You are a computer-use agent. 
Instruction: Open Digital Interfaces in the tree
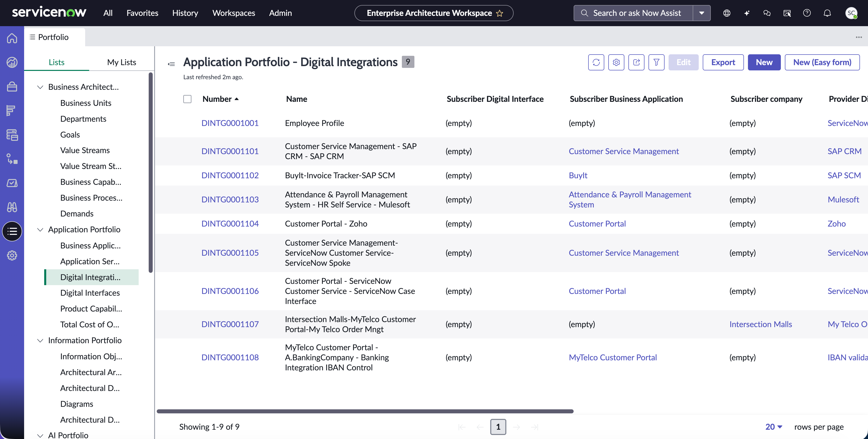point(90,293)
